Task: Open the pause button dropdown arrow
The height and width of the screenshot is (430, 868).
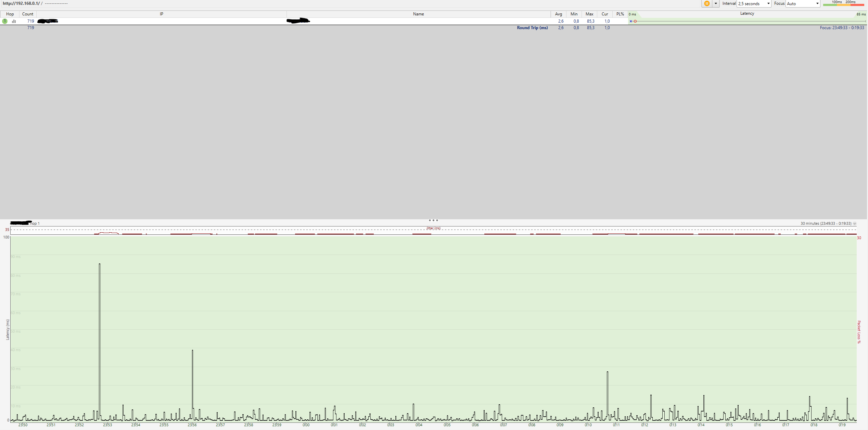Action: 715,3
